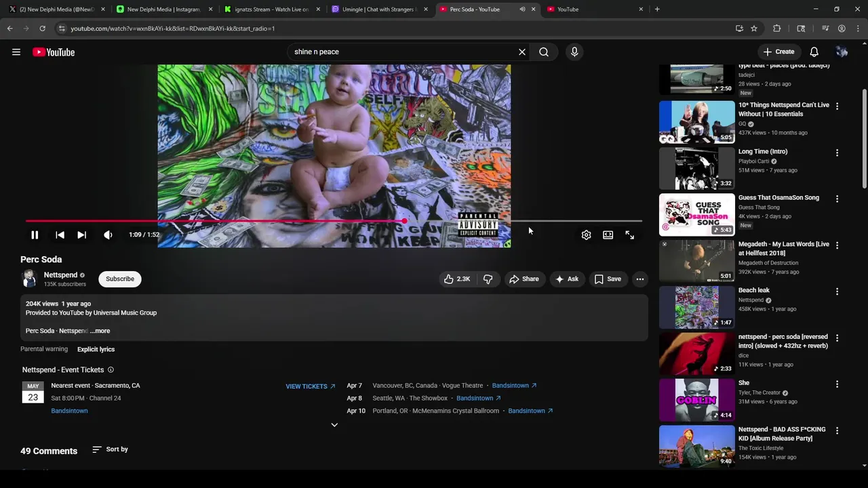Bookmark this page with the star
Screen dimensions: 868x488
click(x=754, y=28)
